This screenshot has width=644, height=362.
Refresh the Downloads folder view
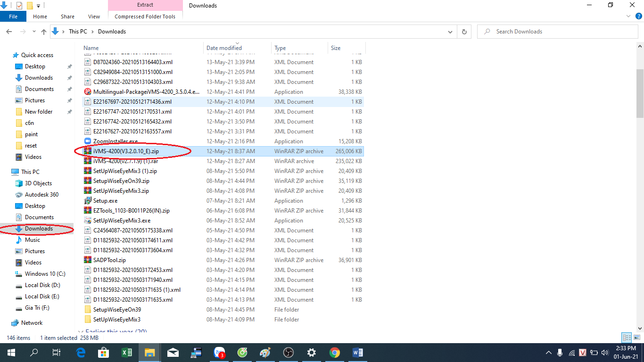point(464,32)
